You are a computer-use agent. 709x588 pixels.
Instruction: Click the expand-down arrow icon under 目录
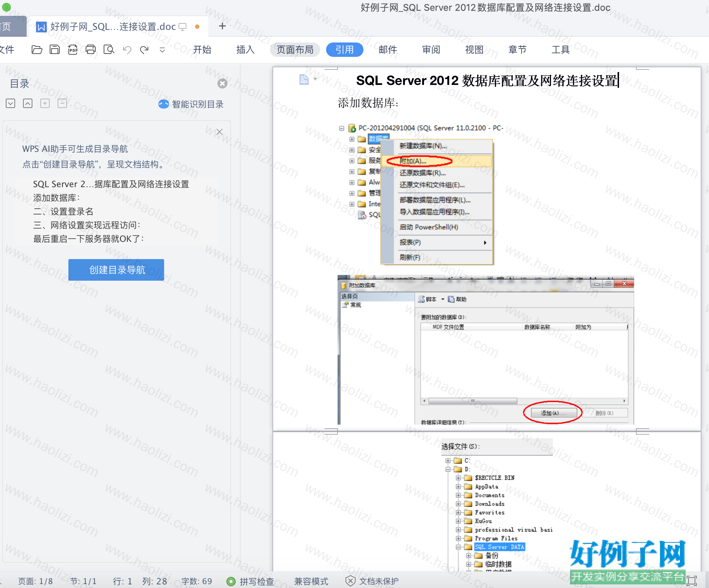tap(10, 104)
